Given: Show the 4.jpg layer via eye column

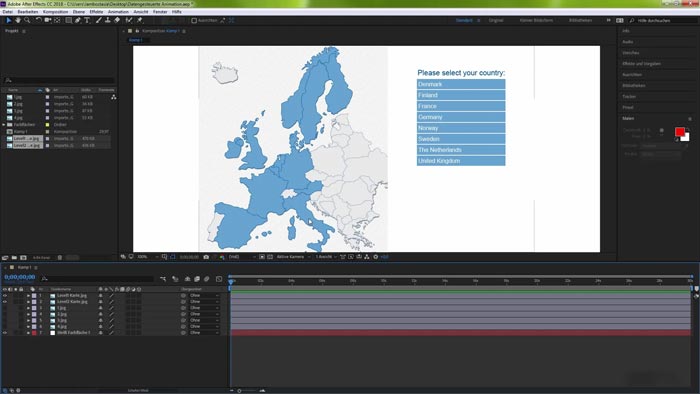Looking at the screenshot, I should 5,327.
